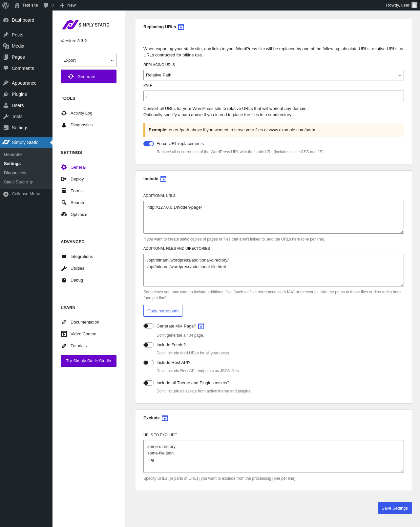Click the Simply Static logo
Image resolution: width=420 pixels, height=527 pixels.
click(x=86, y=25)
